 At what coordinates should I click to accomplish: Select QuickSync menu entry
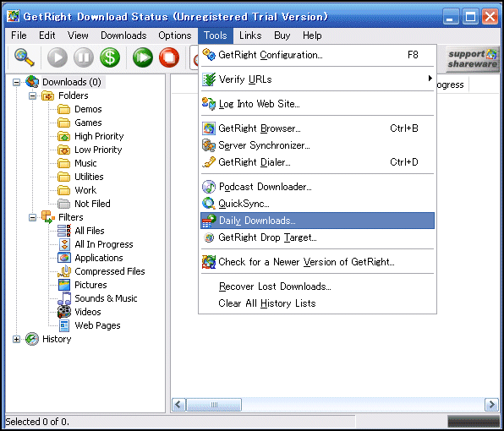click(x=318, y=204)
